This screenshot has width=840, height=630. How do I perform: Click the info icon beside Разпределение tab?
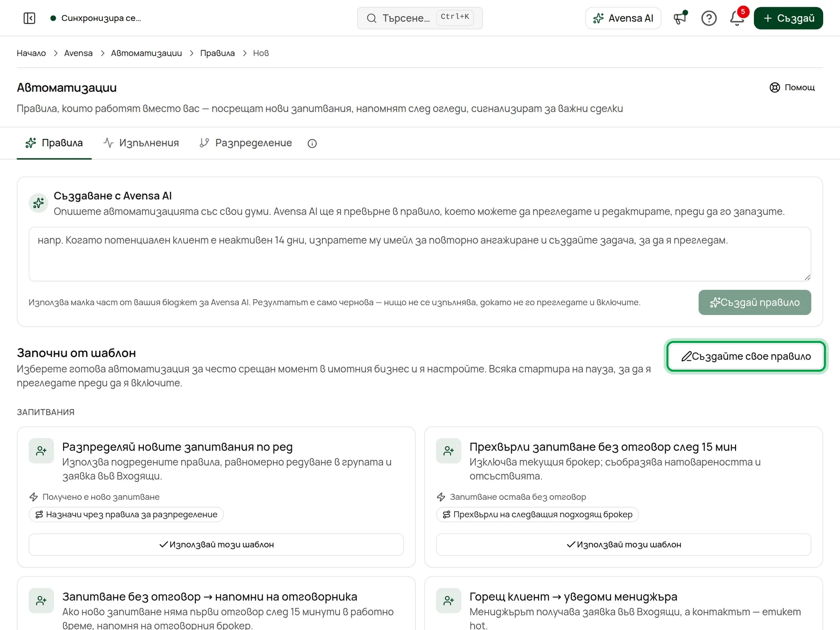pyautogui.click(x=312, y=143)
